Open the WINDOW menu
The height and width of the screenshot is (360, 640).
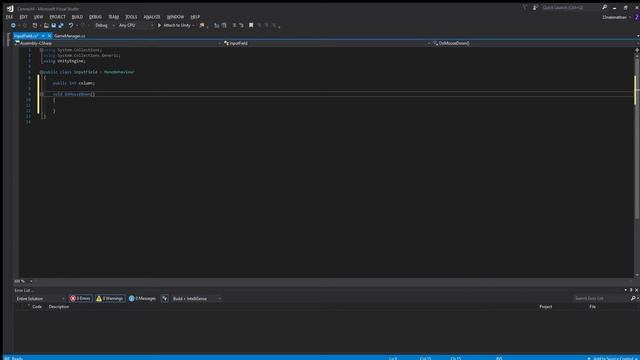pyautogui.click(x=176, y=17)
